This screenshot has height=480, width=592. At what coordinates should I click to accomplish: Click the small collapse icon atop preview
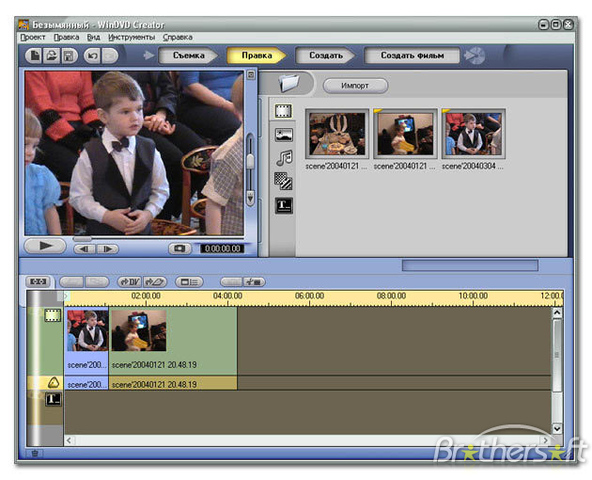coord(251,75)
